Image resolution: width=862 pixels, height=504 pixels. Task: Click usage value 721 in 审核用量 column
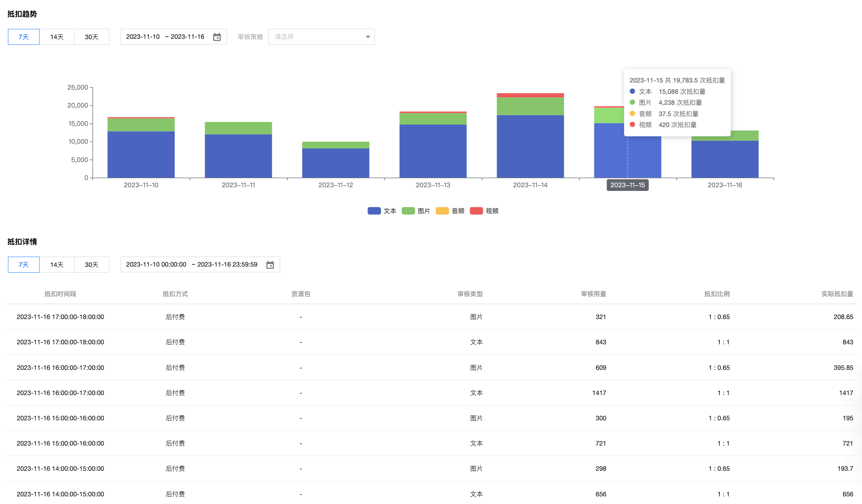click(x=601, y=444)
